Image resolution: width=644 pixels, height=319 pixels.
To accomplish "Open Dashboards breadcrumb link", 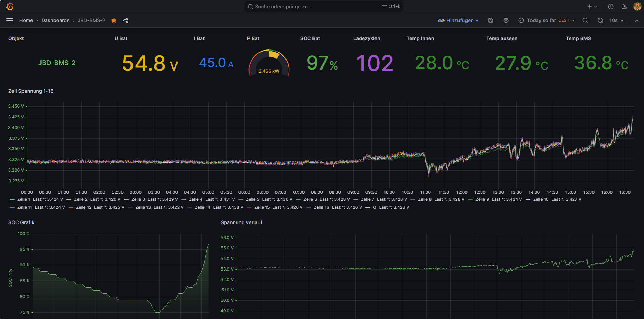I will (x=55, y=20).
